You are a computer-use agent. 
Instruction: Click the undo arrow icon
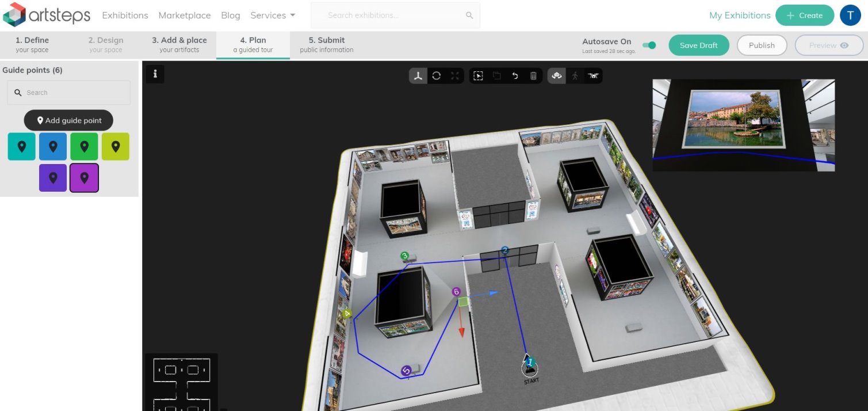[x=515, y=76]
